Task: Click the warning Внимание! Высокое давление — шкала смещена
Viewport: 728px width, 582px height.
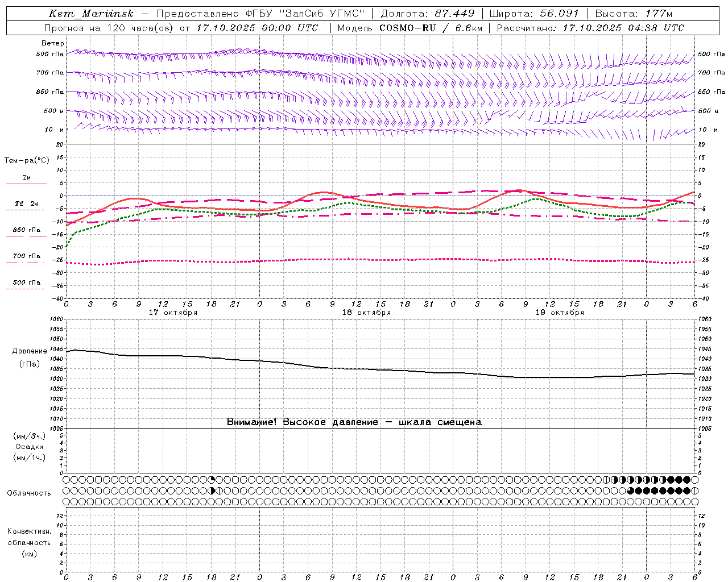Action: point(354,422)
